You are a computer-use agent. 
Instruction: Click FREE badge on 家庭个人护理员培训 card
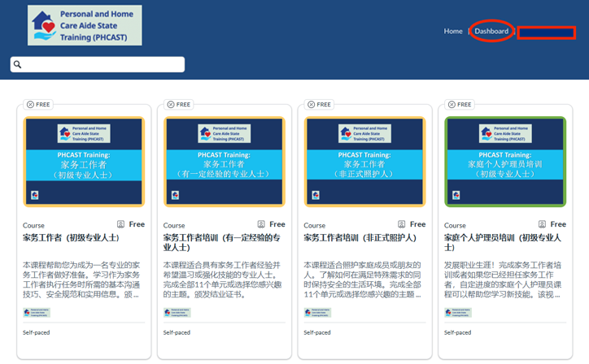[459, 105]
